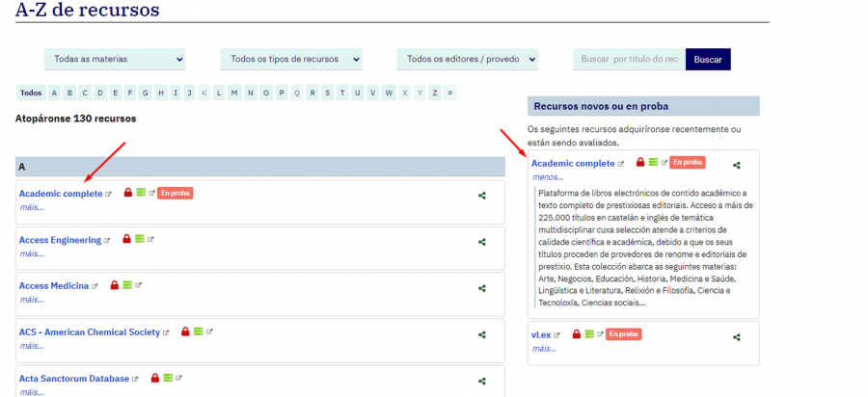This screenshot has width=868, height=397.
Task: Open Academic complete link in main list
Action: click(61, 194)
